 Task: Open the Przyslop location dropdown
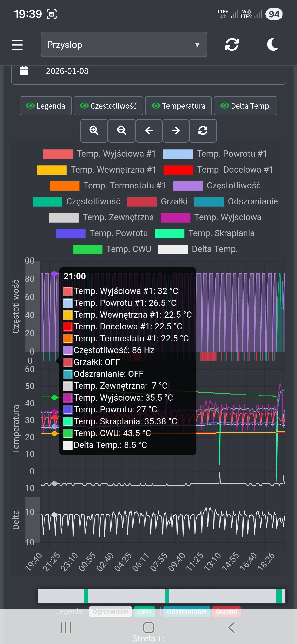coord(124,45)
